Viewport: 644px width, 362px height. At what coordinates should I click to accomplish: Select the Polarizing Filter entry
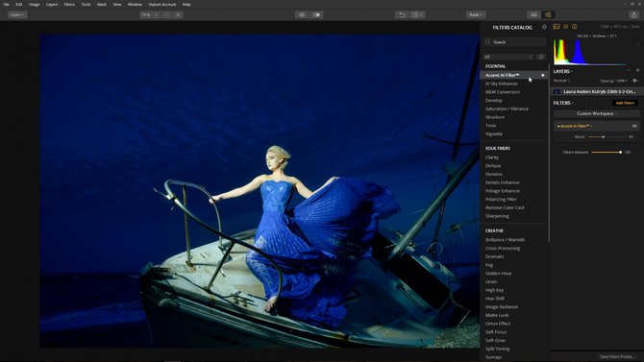click(x=501, y=200)
